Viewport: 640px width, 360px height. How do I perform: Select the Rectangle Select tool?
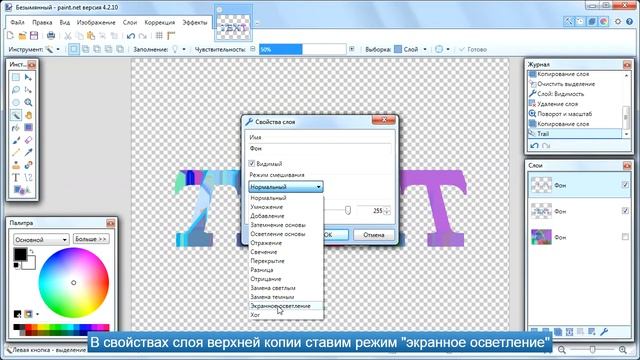click(16, 77)
